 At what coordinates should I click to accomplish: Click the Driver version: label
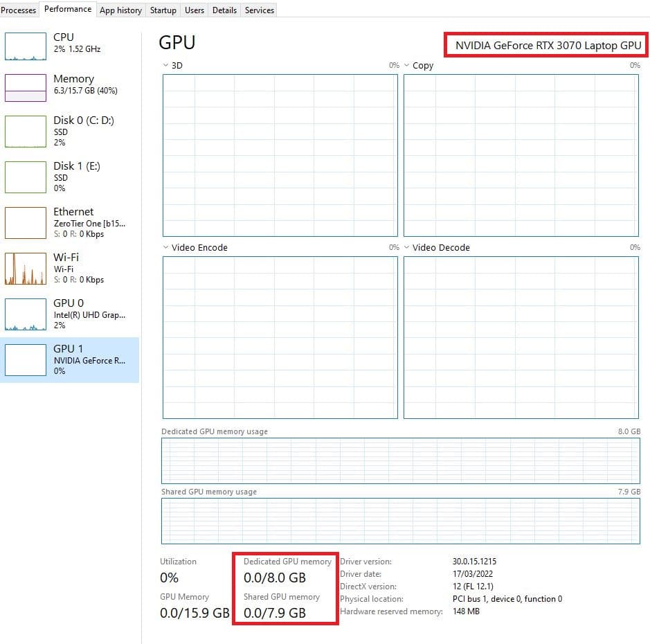pyautogui.click(x=365, y=562)
